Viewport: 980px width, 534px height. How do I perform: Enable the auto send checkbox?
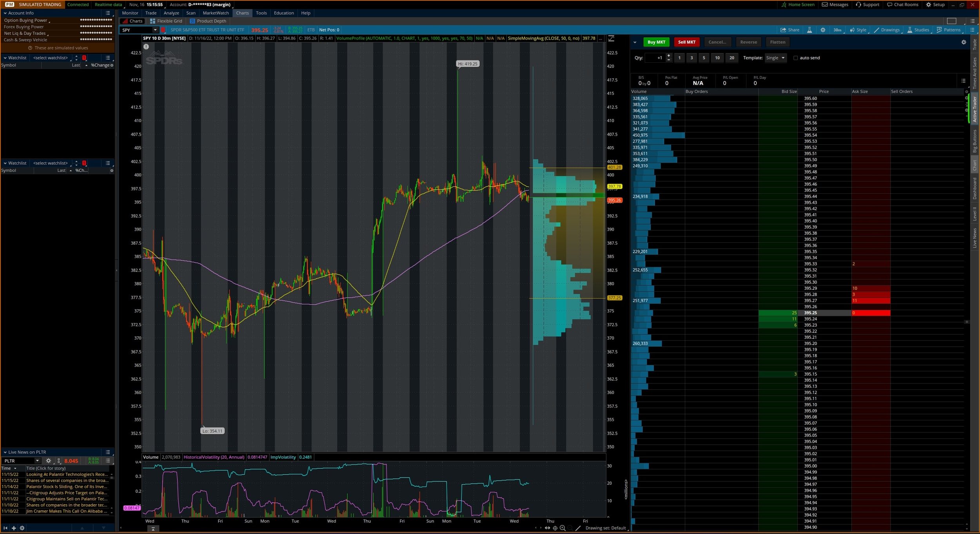796,58
